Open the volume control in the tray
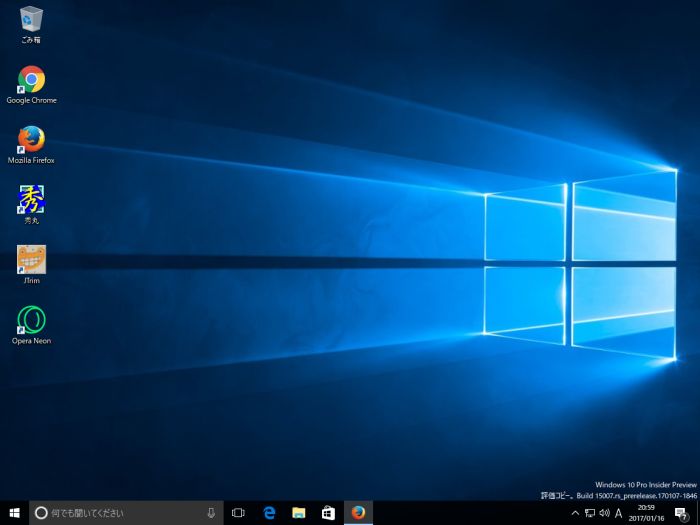 pyautogui.click(x=604, y=513)
